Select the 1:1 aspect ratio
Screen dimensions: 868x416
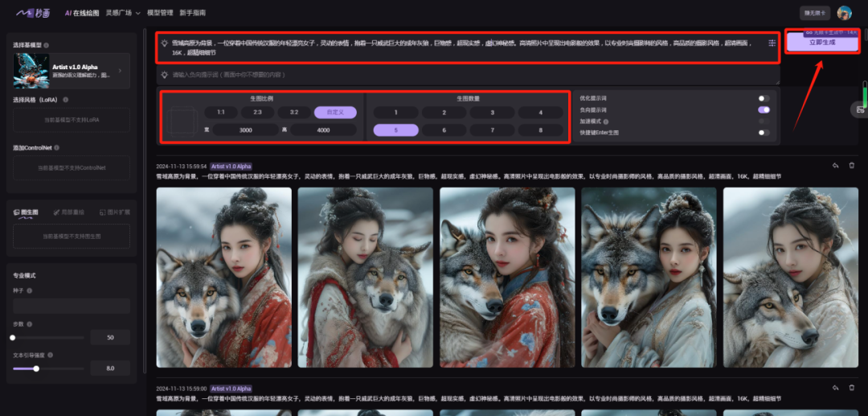pyautogui.click(x=221, y=113)
